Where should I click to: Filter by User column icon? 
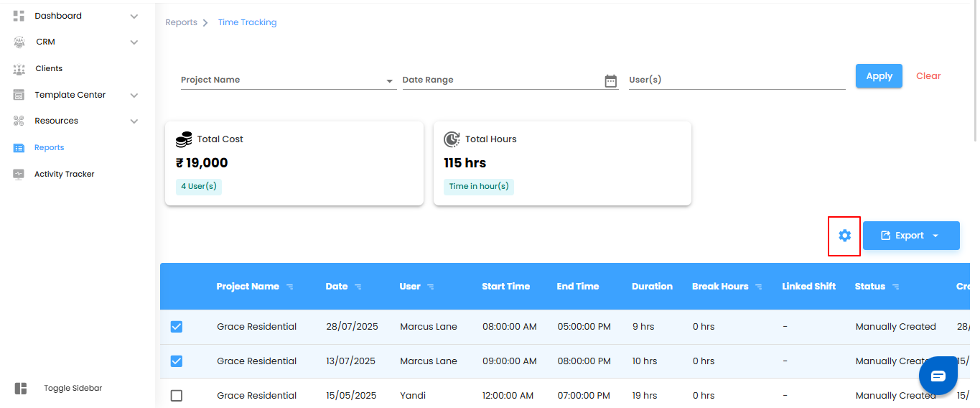431,287
